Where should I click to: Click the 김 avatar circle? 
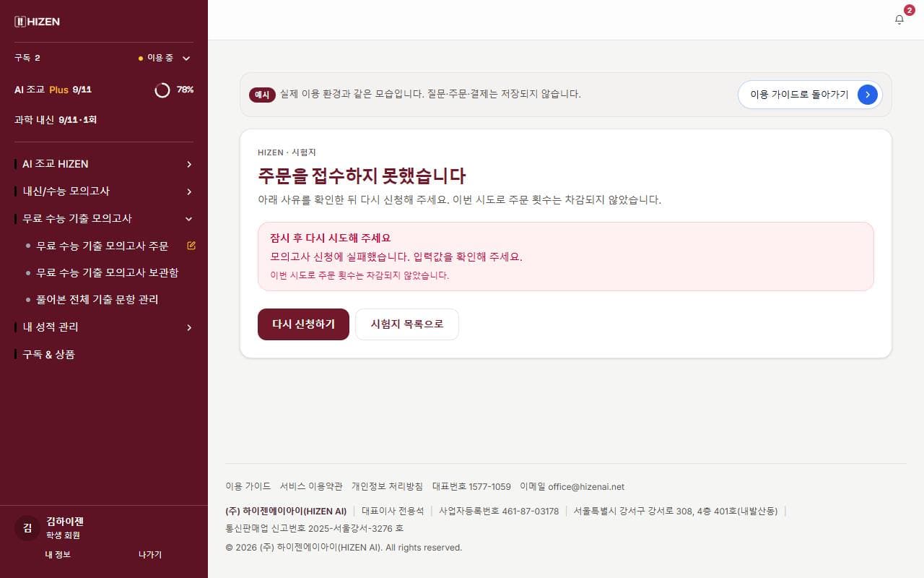coord(27,528)
